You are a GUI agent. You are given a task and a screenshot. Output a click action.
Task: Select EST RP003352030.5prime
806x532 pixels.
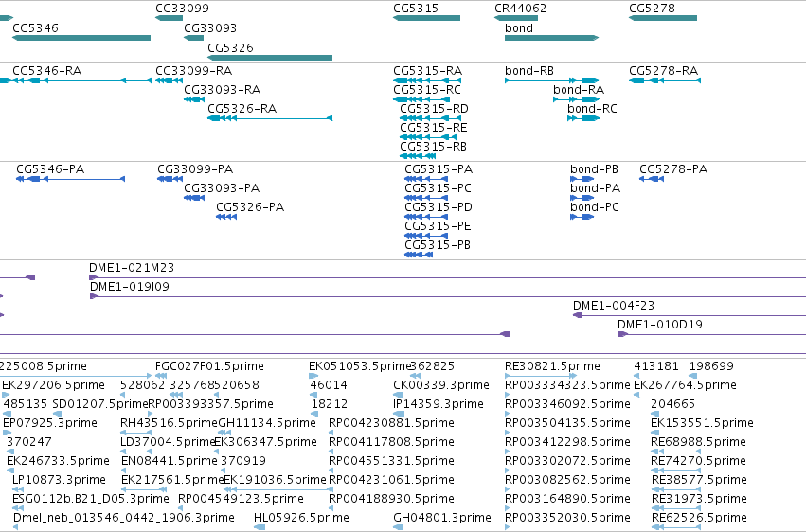pos(567,519)
